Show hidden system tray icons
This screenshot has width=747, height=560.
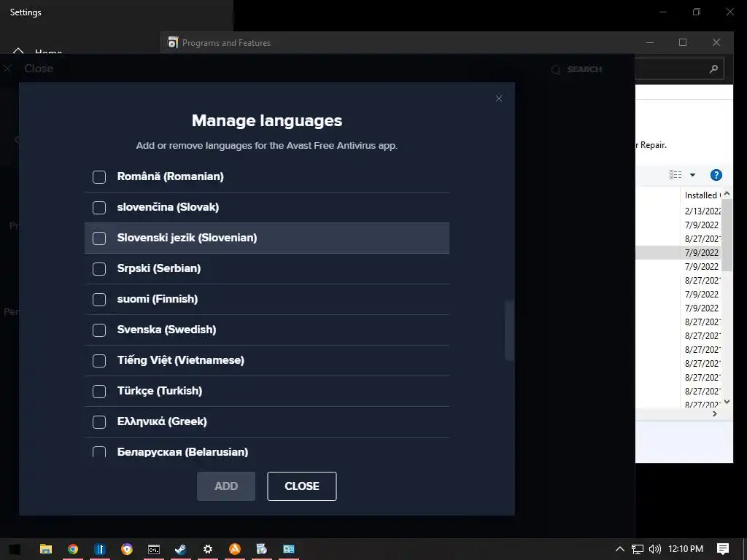[620, 549]
